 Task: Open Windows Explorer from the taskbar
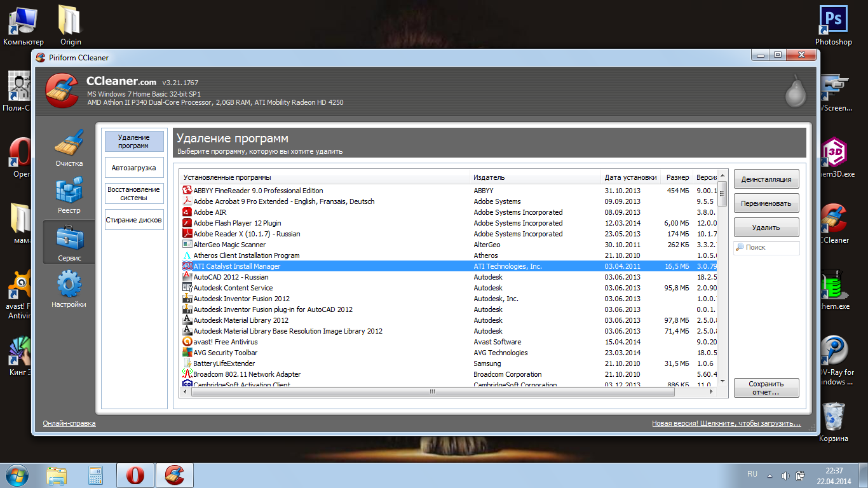(x=57, y=475)
